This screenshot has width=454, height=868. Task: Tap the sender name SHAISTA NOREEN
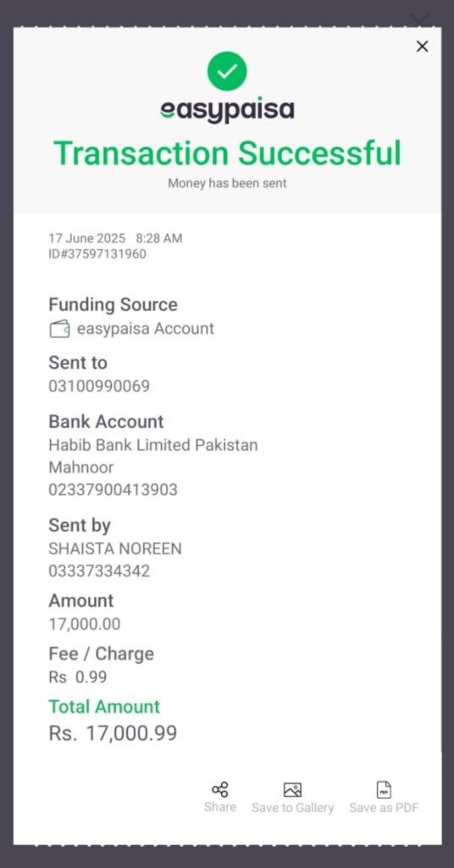[x=115, y=548]
